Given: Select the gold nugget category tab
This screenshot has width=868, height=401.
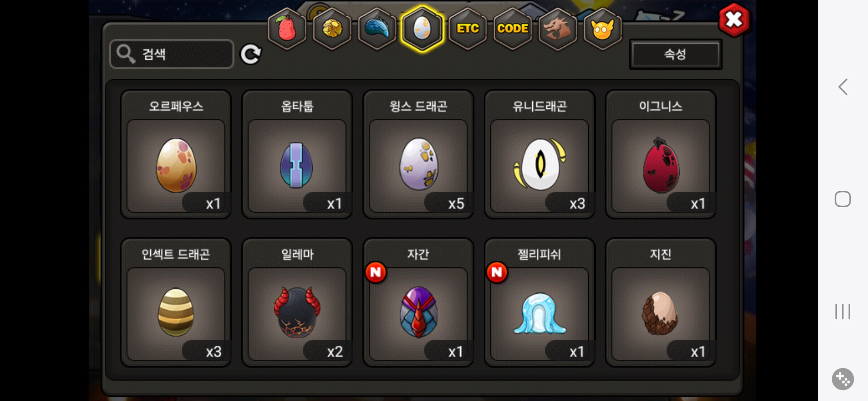Looking at the screenshot, I should pyautogui.click(x=332, y=29).
